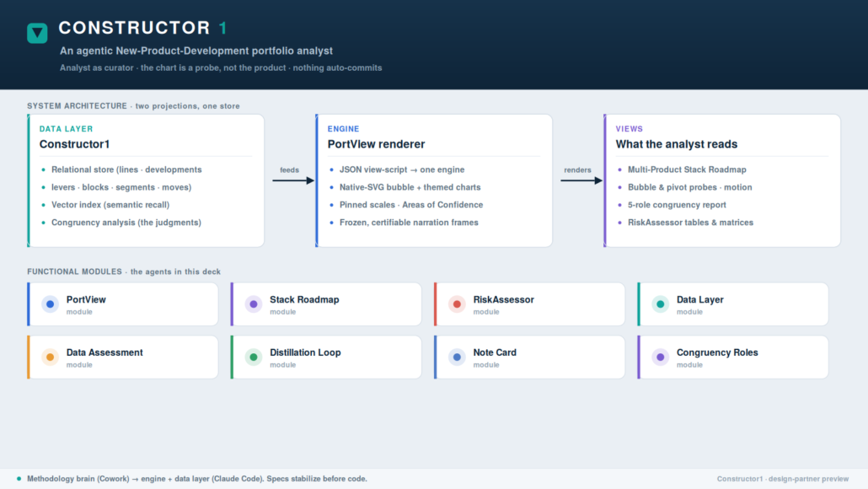This screenshot has height=489, width=868.
Task: Open the Data Layer module card
Action: 733,304
